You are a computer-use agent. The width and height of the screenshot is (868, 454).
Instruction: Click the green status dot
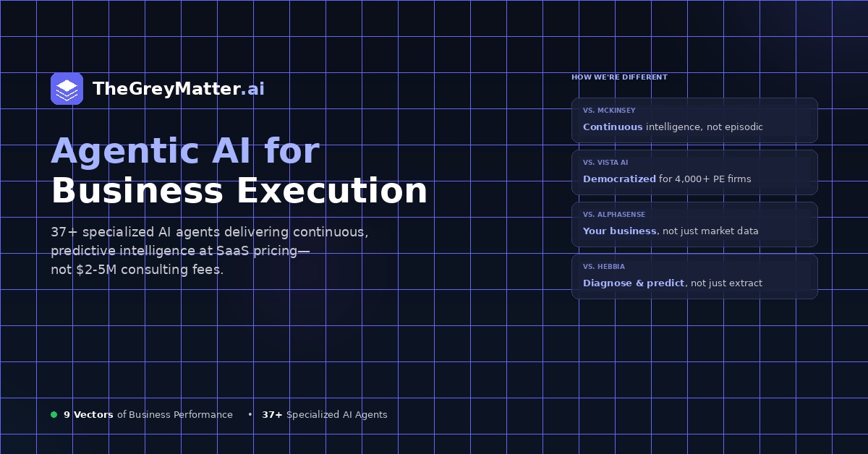(x=54, y=415)
